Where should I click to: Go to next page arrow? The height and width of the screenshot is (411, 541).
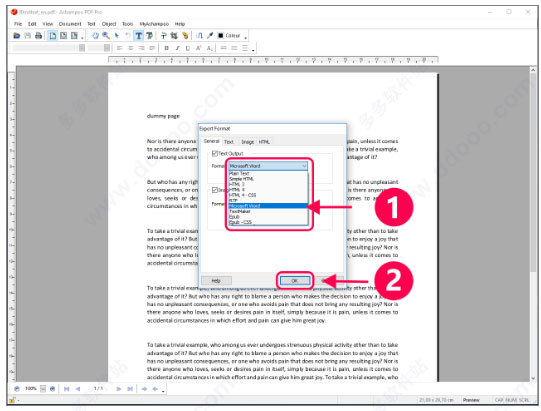click(x=119, y=389)
